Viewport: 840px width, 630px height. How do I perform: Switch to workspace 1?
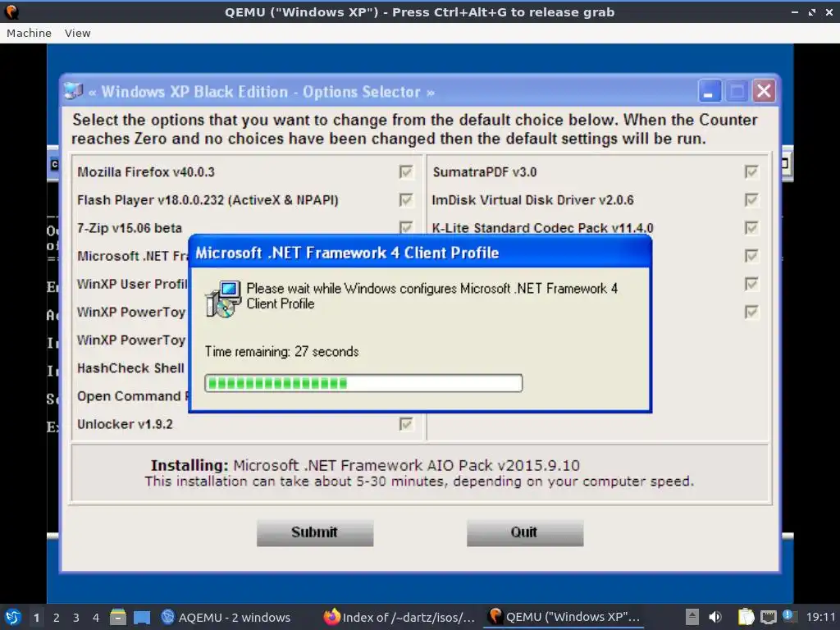coord(36,618)
